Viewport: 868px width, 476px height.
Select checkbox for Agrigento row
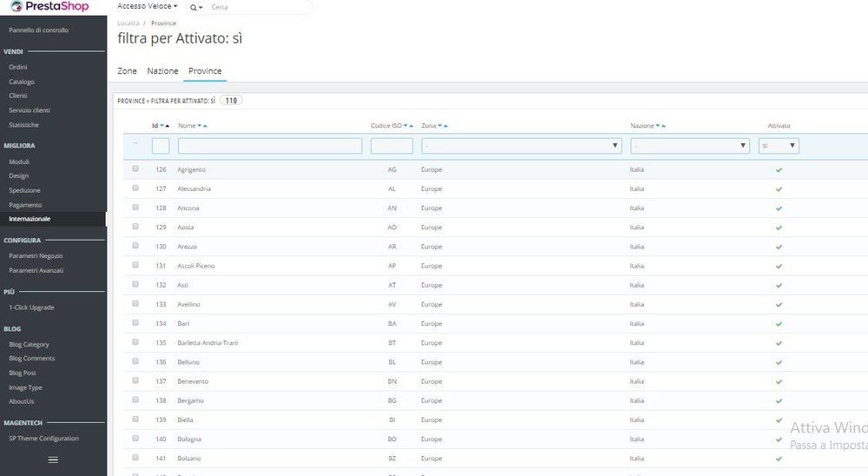pos(135,169)
